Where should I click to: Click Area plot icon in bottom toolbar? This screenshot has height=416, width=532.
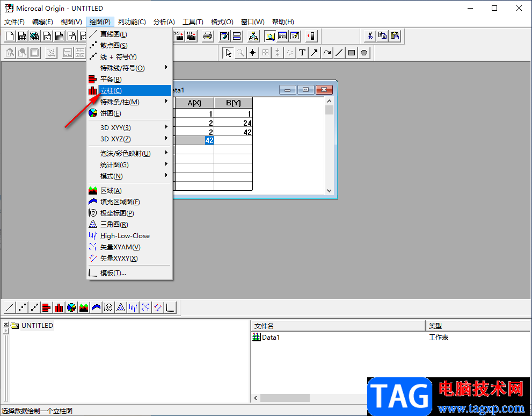83,307
